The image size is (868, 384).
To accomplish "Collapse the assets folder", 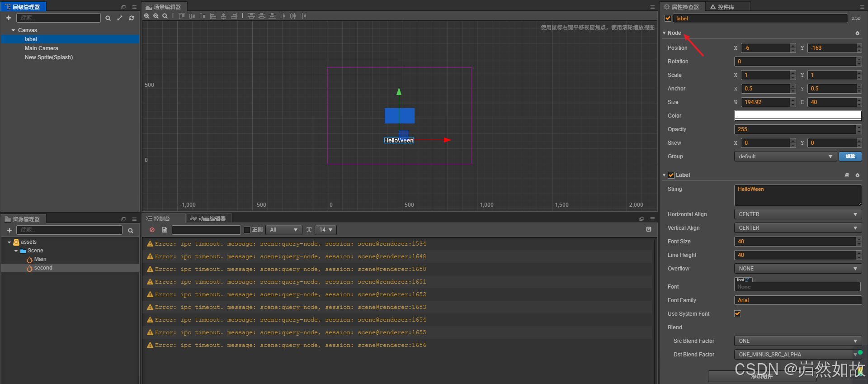I will tap(9, 242).
